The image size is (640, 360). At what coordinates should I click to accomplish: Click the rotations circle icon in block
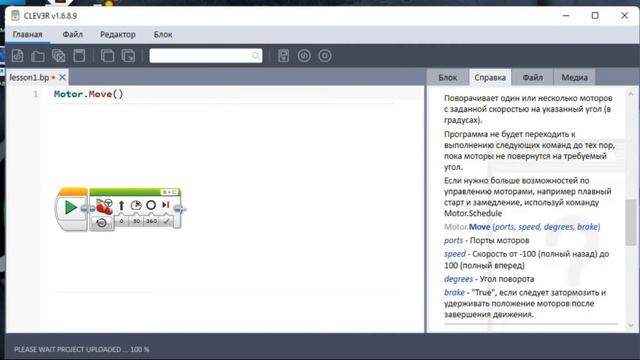tap(151, 205)
